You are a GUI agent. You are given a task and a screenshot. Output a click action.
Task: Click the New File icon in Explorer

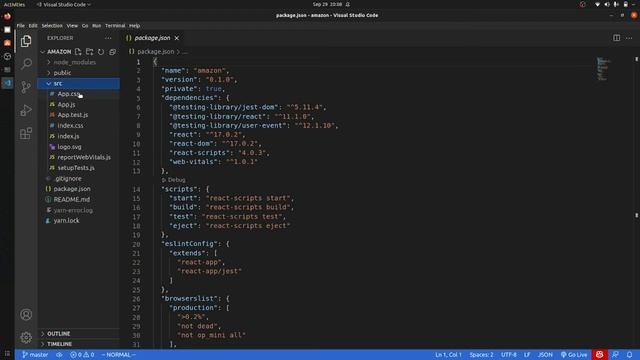tap(78, 52)
